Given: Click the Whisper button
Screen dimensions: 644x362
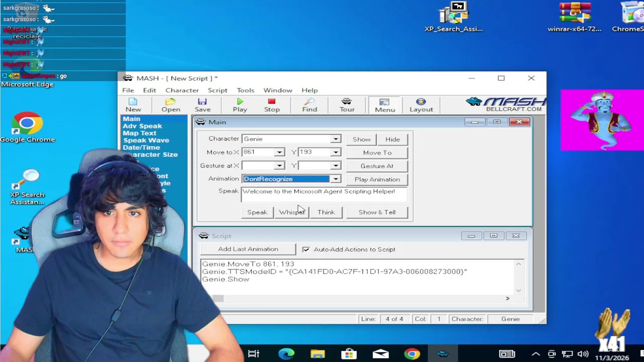Looking at the screenshot, I should 292,212.
